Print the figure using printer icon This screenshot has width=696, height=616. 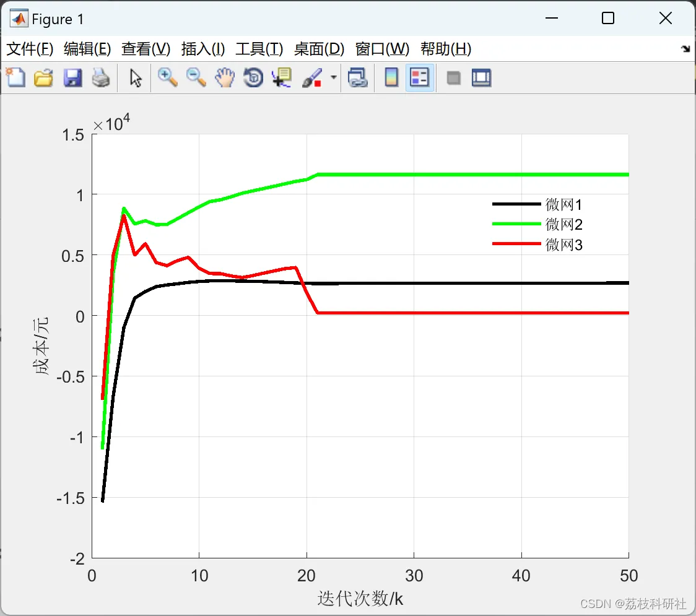(x=101, y=77)
